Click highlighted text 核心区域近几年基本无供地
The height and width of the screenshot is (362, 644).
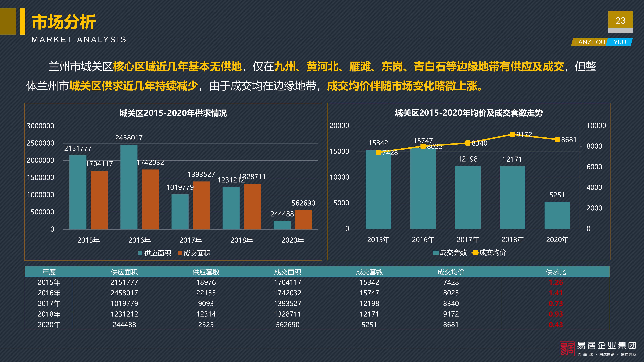click(178, 66)
